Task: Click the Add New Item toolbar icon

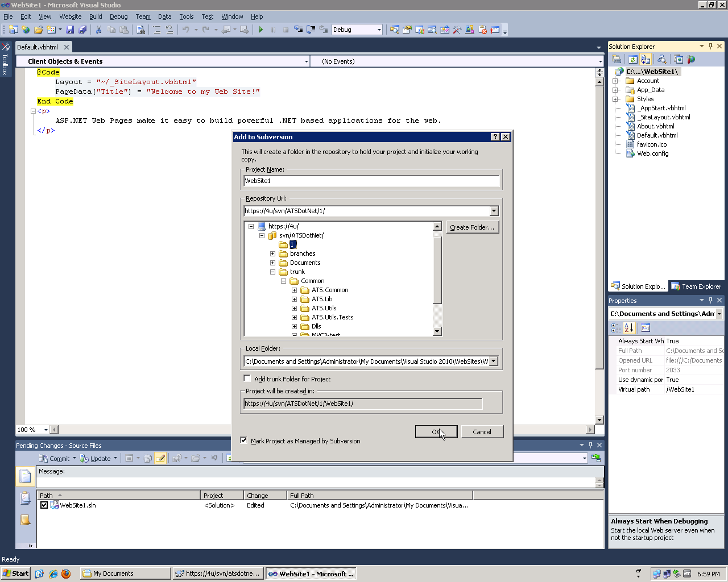Action: [x=51, y=30]
